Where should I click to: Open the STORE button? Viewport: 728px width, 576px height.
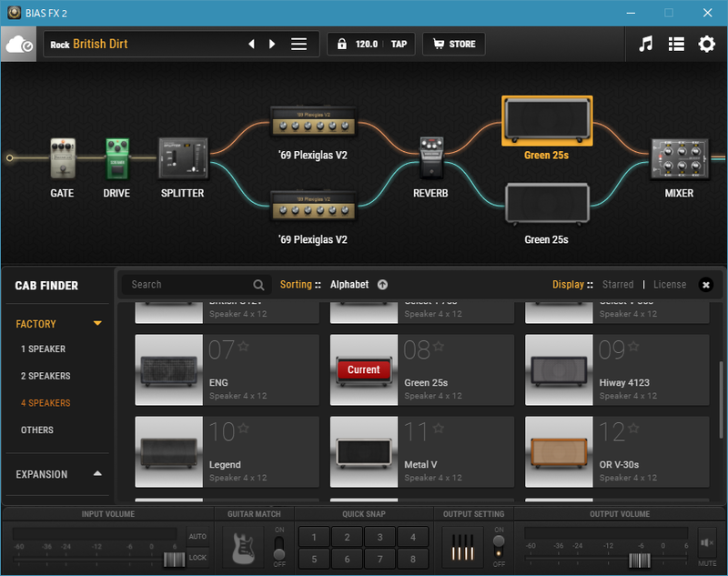[454, 44]
